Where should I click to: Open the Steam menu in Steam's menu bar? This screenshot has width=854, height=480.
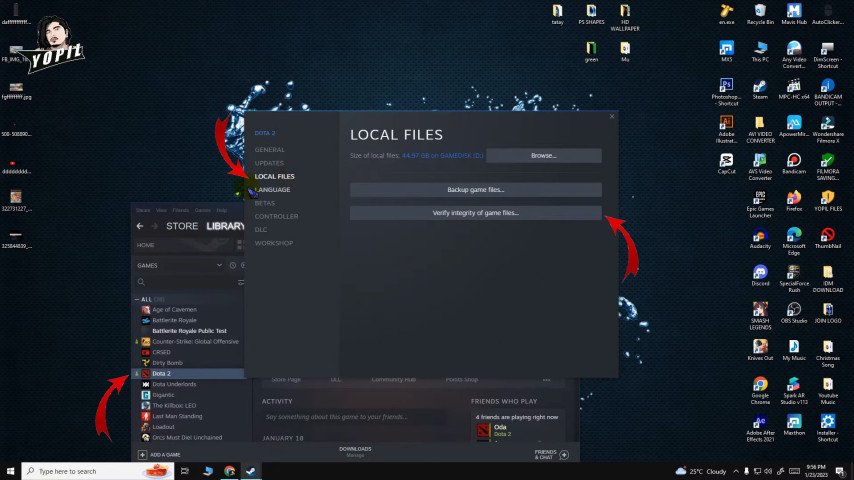point(143,210)
